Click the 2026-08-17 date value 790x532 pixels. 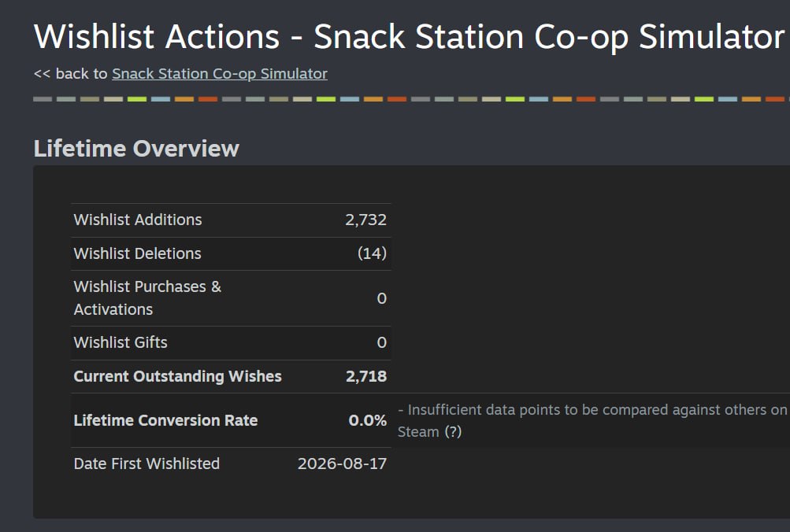pos(342,464)
